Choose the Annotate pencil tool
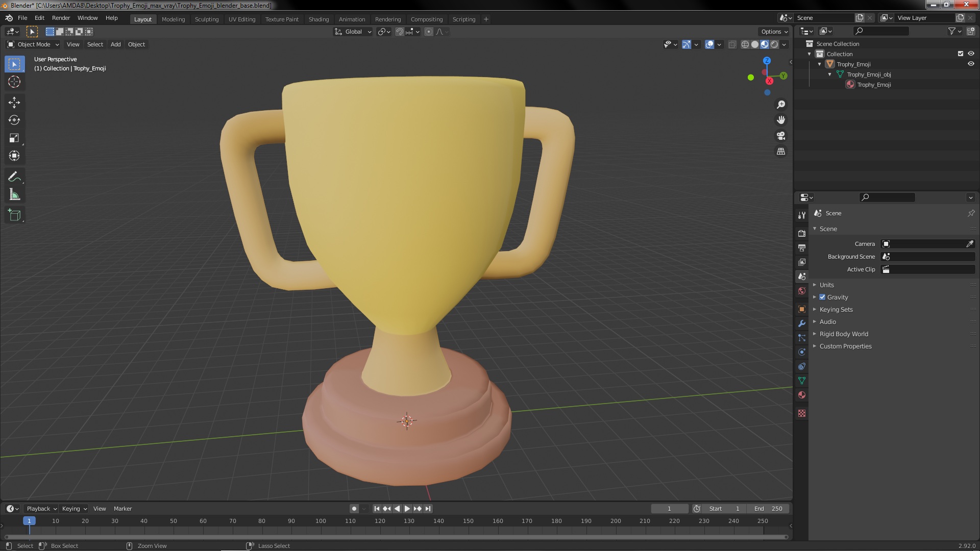 14,177
